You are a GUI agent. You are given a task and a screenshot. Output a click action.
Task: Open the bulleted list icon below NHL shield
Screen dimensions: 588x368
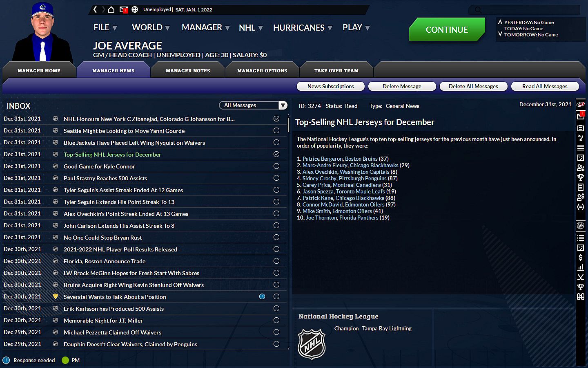coord(580,238)
